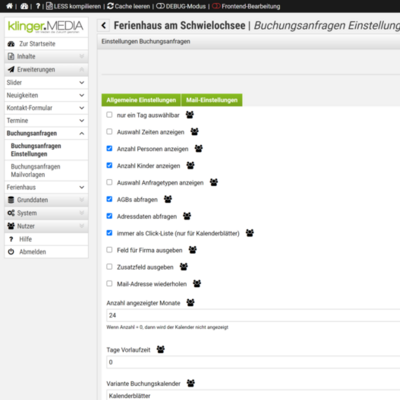The width and height of the screenshot is (400, 400).
Task: Enable nur ein Tag auswählbar checkbox
Action: (x=109, y=115)
